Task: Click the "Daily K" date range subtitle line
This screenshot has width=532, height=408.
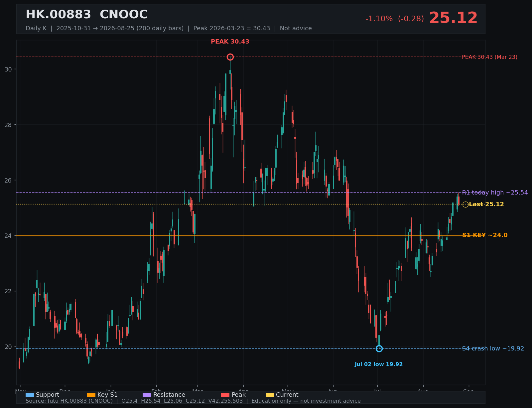Action: pyautogui.click(x=169, y=28)
